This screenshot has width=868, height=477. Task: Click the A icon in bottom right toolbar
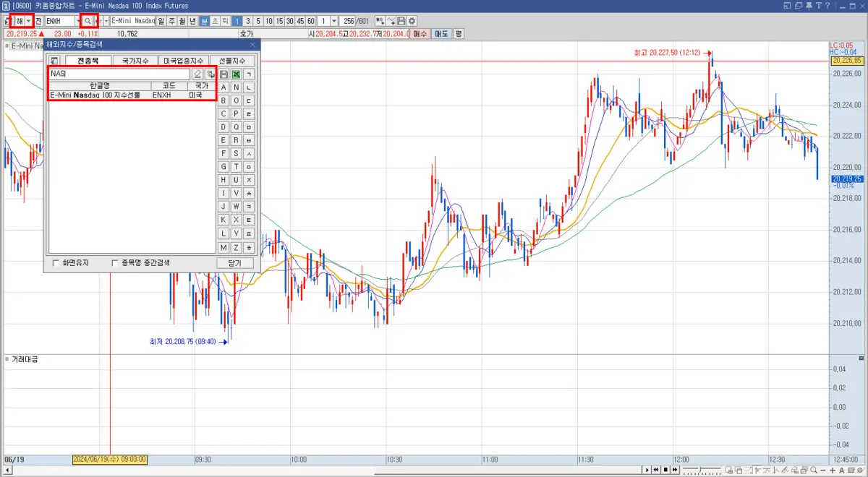842,470
